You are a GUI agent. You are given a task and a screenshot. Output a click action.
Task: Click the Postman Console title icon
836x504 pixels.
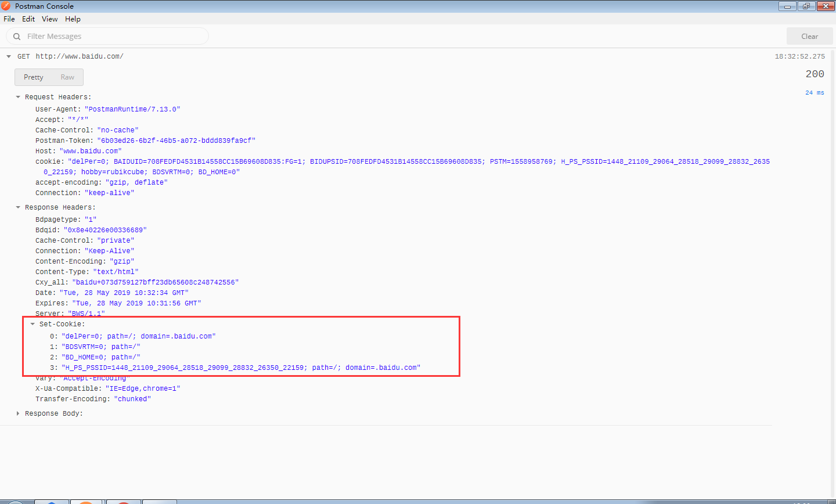(6, 6)
